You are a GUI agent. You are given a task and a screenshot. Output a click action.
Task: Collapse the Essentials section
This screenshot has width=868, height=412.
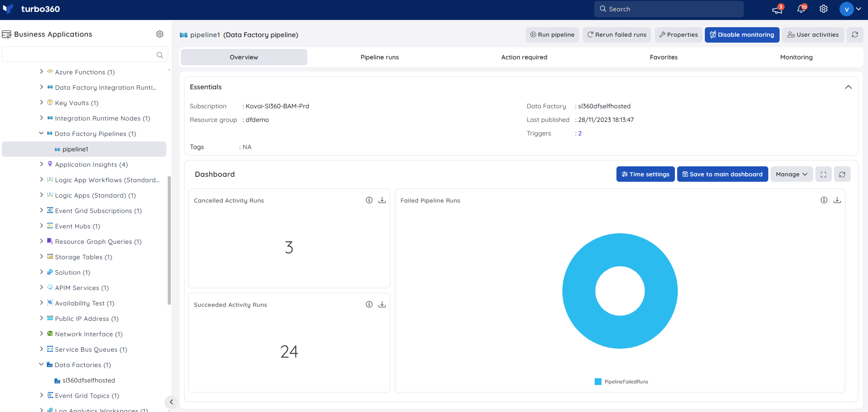coord(848,87)
